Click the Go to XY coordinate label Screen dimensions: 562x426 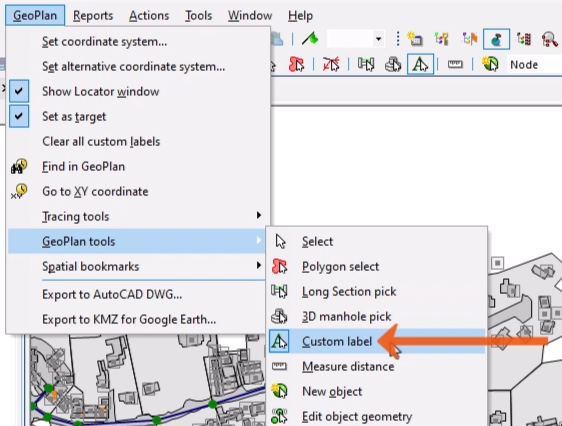coord(95,192)
